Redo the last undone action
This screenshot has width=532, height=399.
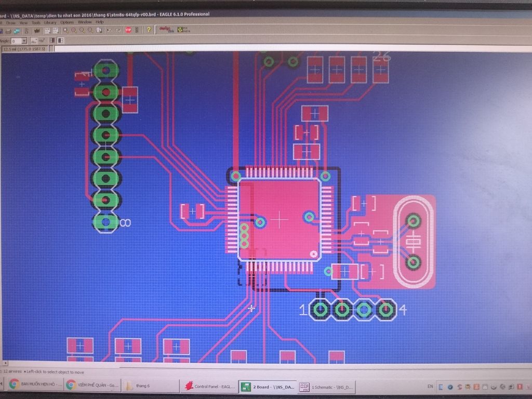118,31
